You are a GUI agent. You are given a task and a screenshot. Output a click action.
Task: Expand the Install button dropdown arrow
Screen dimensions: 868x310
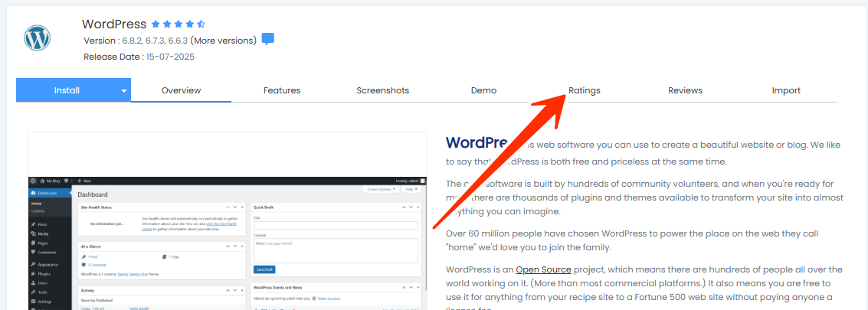pos(124,91)
